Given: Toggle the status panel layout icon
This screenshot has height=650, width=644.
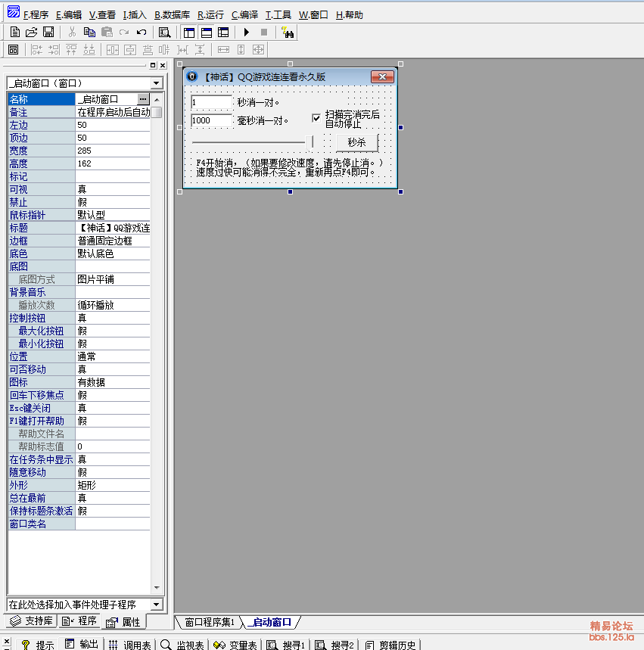Looking at the screenshot, I should coord(206,33).
